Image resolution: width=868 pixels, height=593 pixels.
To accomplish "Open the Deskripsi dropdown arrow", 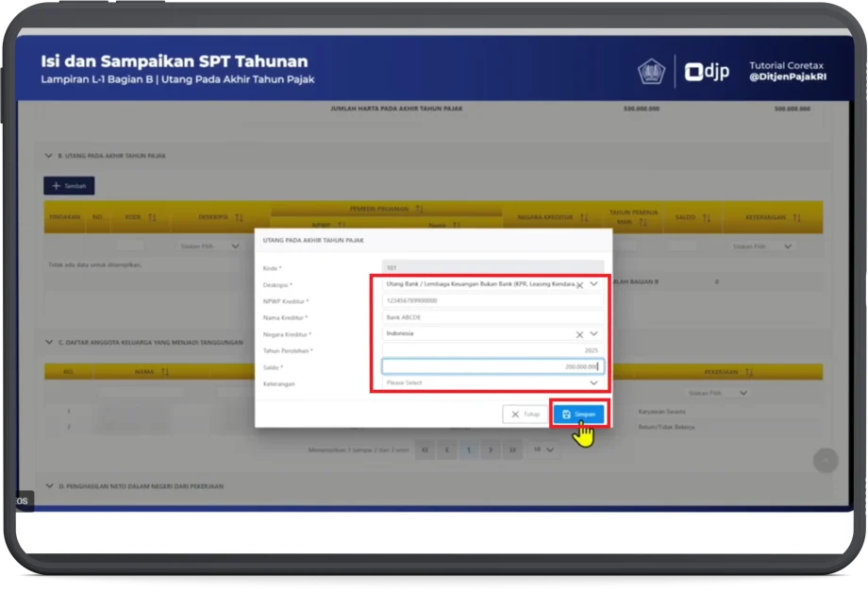I will [593, 283].
